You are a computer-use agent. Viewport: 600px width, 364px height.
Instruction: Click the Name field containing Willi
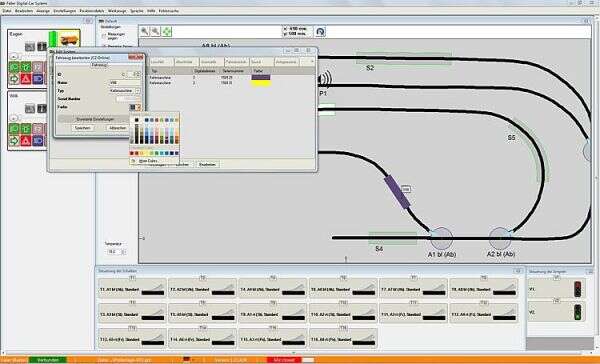125,82
